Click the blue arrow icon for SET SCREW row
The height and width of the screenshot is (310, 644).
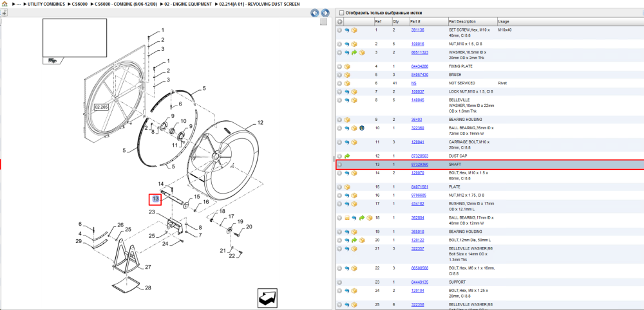[346, 30]
